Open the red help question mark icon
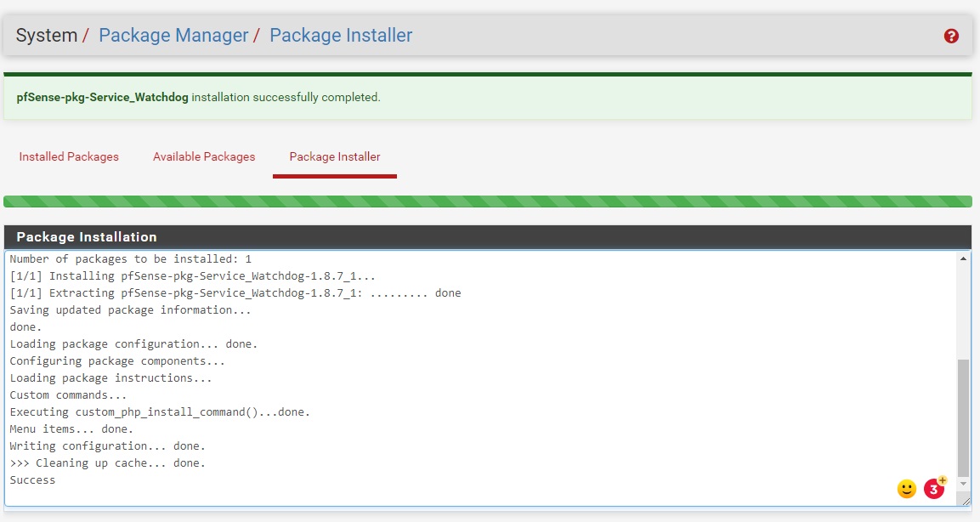Screen dimensions: 980x522 [951, 37]
